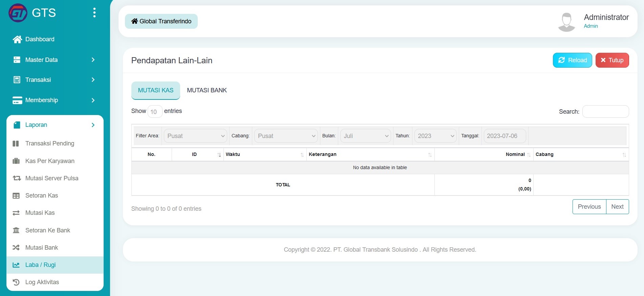
Task: Click the Laba / Rugi chart icon
Action: tap(16, 265)
